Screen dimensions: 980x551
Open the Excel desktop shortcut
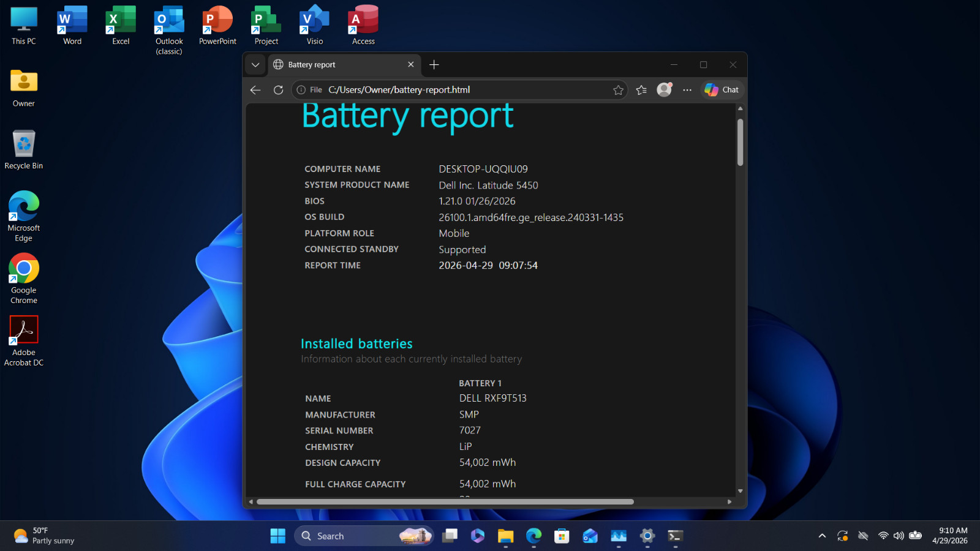(121, 26)
